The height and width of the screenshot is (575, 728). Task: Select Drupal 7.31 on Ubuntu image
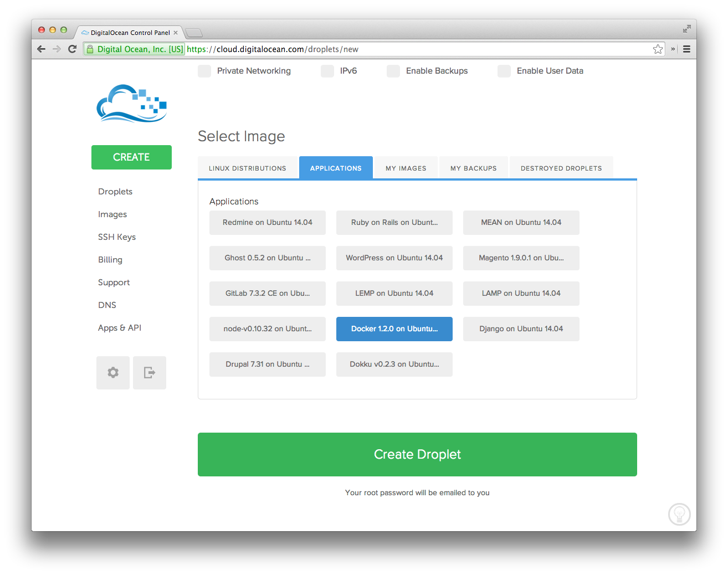pos(268,364)
